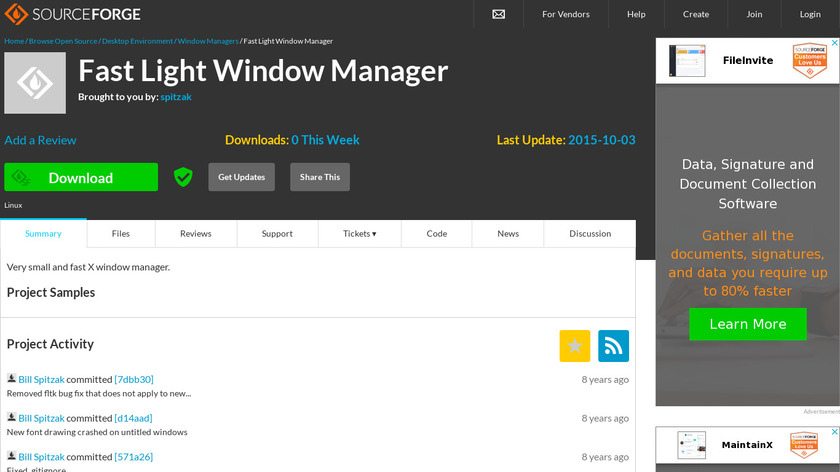Click avatar icon beside commit 571a26
Screen dimensions: 840x472
coord(11,456)
